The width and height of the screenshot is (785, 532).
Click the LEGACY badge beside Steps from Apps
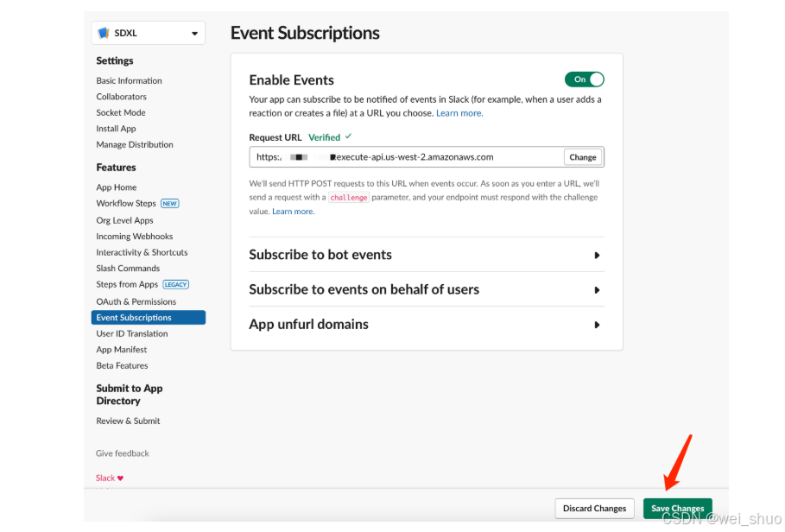(175, 285)
